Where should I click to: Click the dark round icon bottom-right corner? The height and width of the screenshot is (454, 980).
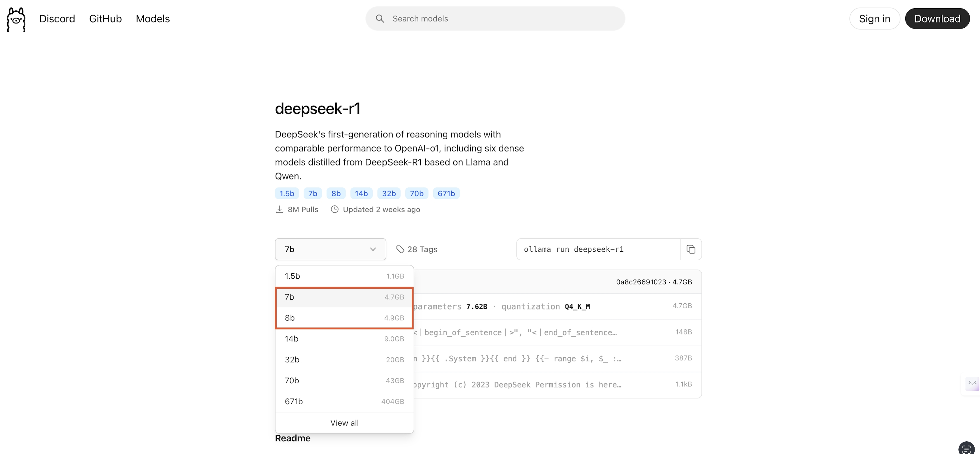tap(967, 448)
